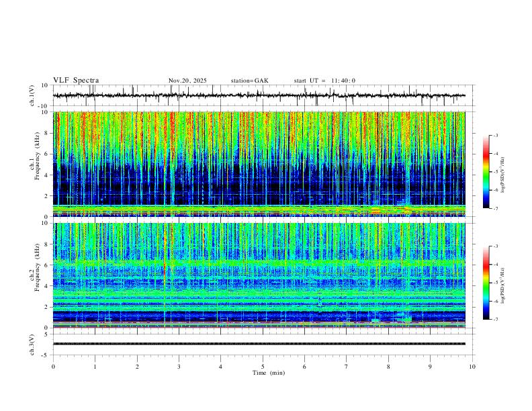Click the '-5' label on ch.2 color bar
The width and height of the screenshot is (532, 411).
tap(496, 283)
